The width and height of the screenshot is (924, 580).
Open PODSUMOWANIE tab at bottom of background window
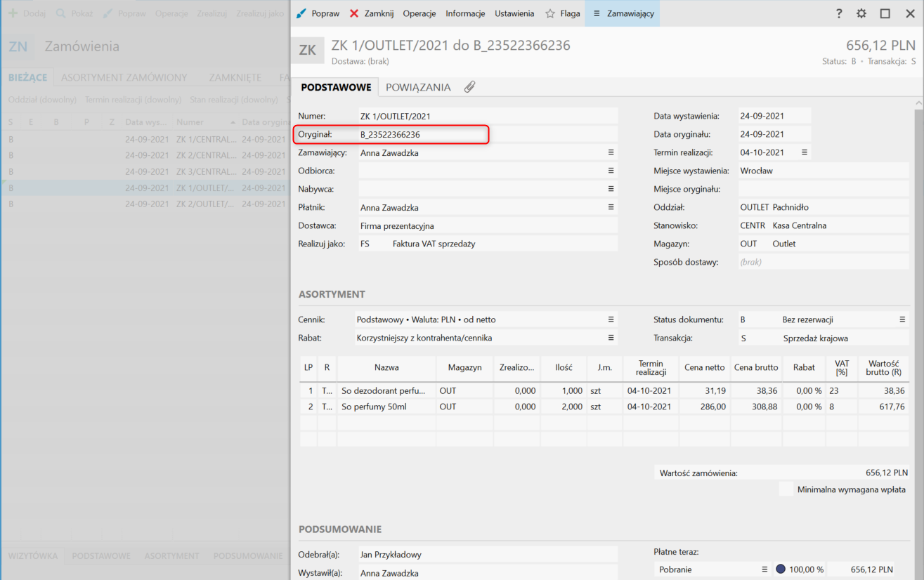click(x=248, y=555)
